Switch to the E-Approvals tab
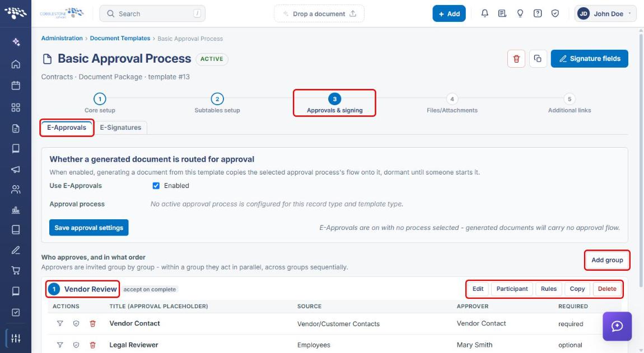Screen dimensions: 644x353 tap(67, 128)
